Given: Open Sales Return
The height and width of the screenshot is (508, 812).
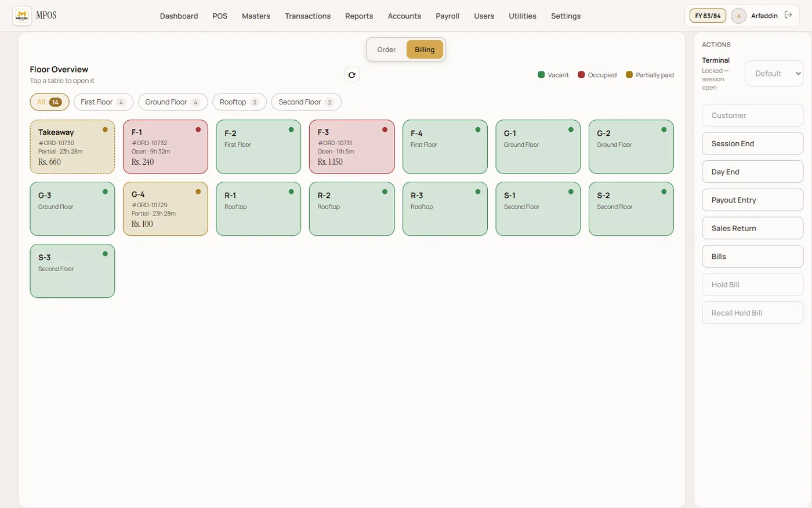Looking at the screenshot, I should click(752, 228).
